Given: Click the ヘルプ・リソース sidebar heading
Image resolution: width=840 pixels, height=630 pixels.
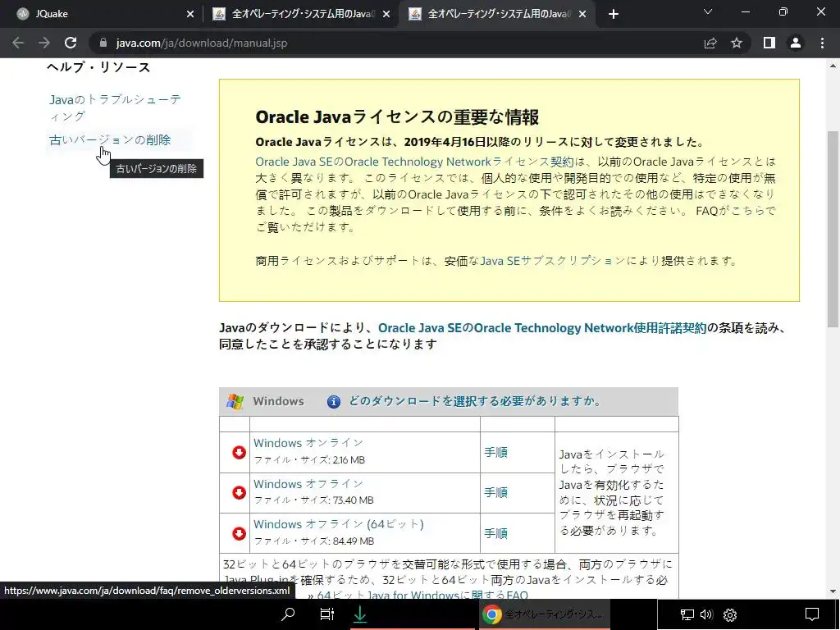Looking at the screenshot, I should point(98,67).
